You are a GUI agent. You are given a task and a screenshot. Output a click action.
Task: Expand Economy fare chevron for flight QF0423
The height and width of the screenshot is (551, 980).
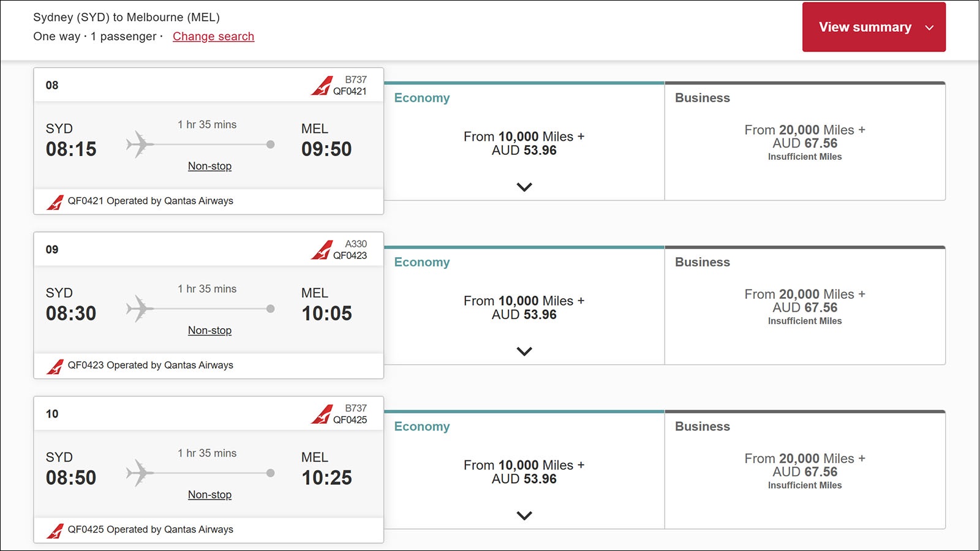click(524, 351)
